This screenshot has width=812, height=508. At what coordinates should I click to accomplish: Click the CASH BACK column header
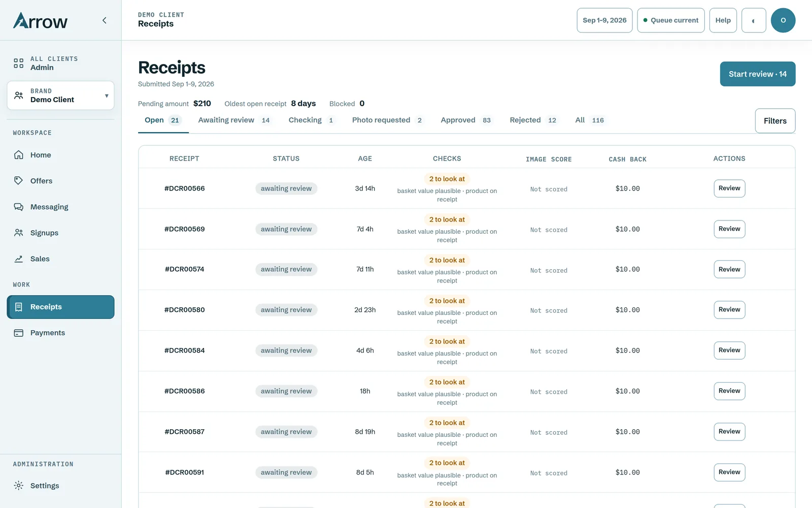[x=628, y=159]
